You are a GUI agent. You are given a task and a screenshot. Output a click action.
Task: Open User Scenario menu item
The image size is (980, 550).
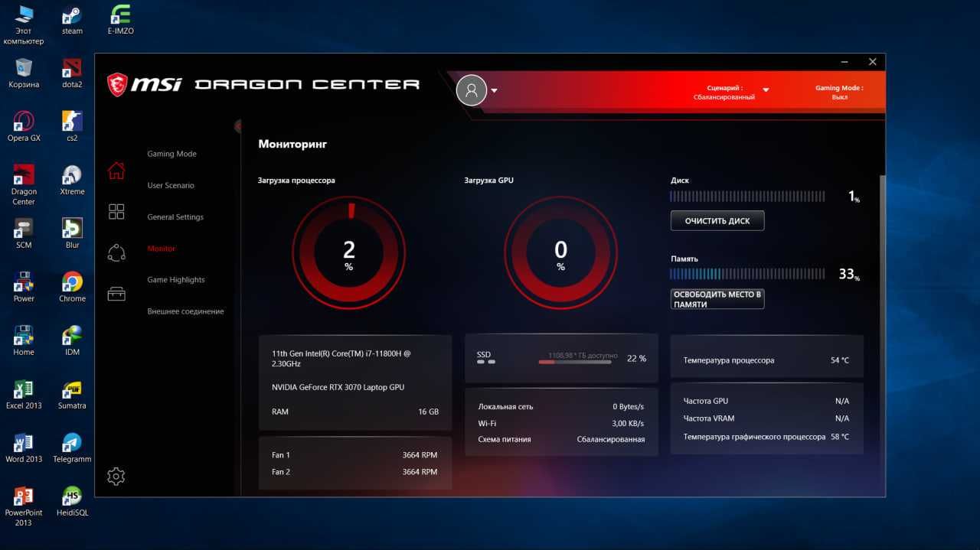click(x=171, y=185)
